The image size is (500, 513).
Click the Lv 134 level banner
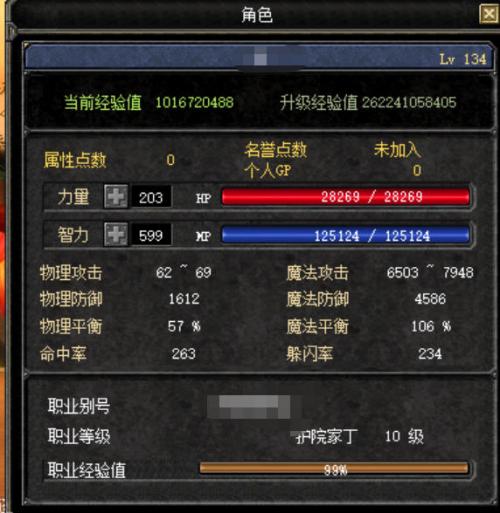click(258, 57)
